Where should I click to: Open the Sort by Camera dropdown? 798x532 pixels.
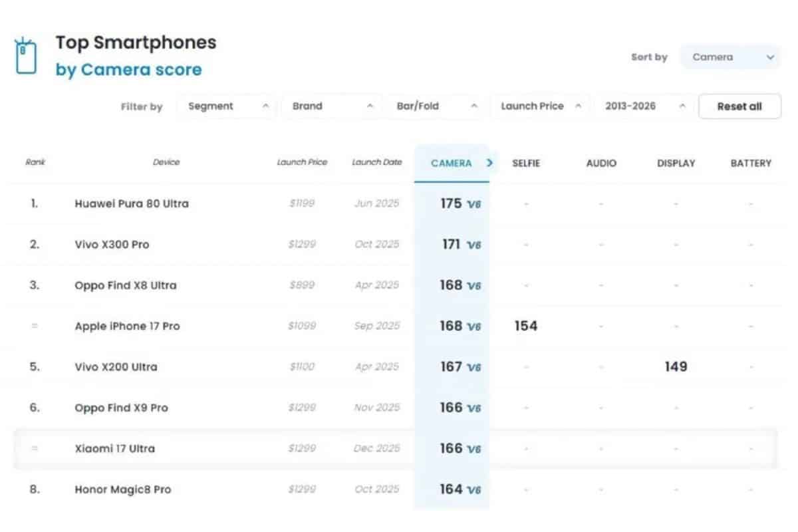(x=730, y=57)
